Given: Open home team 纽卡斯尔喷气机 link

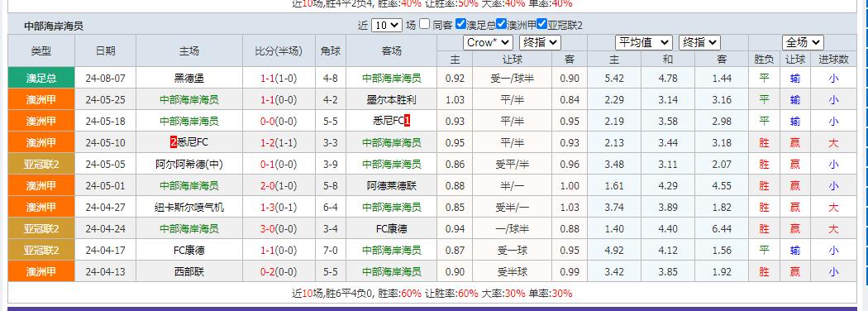Looking at the screenshot, I should coord(189,208).
